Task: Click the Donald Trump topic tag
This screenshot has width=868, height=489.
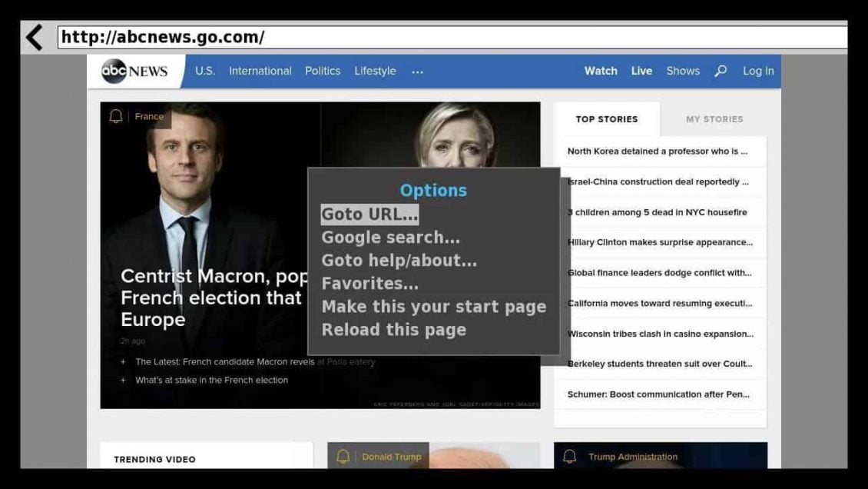Action: click(x=392, y=457)
